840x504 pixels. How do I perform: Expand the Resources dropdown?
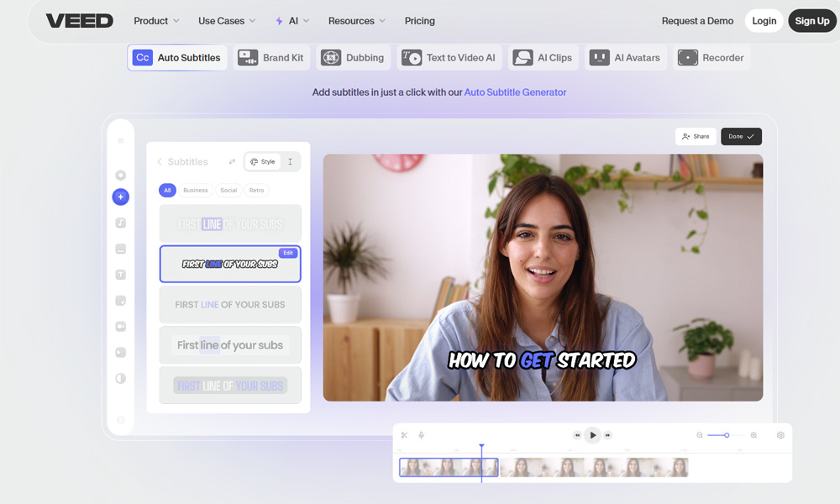(x=357, y=21)
